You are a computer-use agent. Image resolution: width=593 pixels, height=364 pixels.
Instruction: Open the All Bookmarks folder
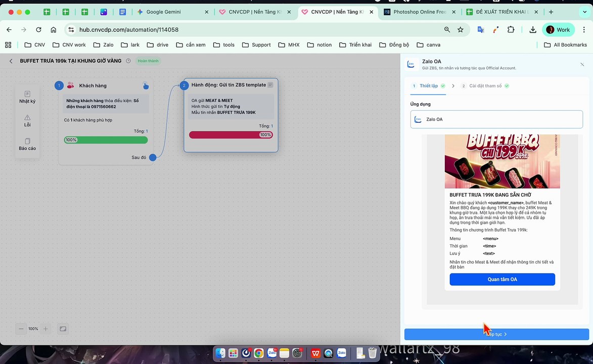point(565,44)
